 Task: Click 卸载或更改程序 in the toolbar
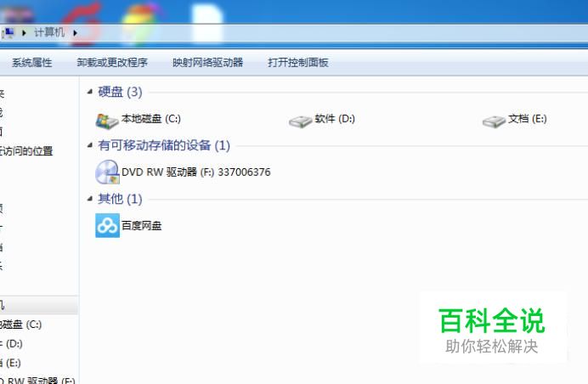click(x=112, y=63)
